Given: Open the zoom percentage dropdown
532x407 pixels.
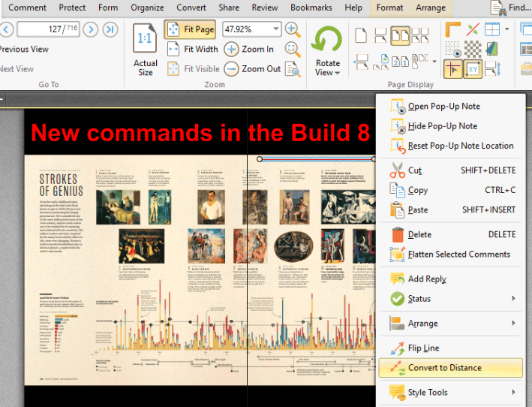Looking at the screenshot, I should [276, 29].
